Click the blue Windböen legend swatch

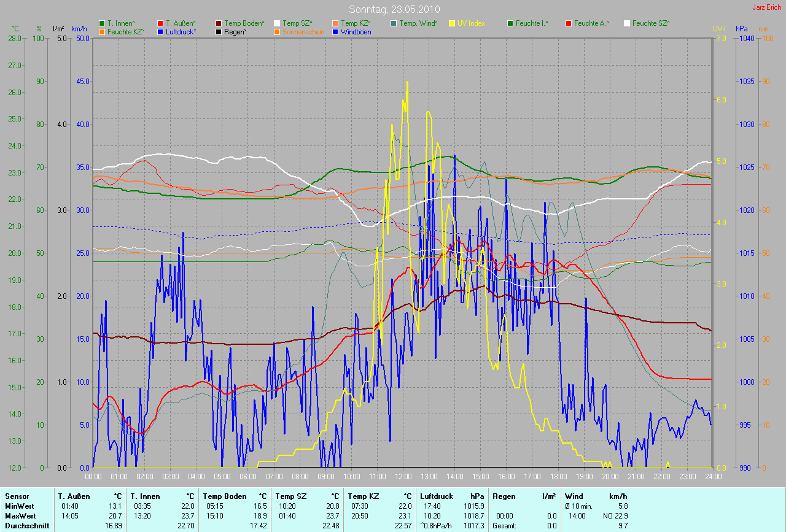(x=335, y=31)
